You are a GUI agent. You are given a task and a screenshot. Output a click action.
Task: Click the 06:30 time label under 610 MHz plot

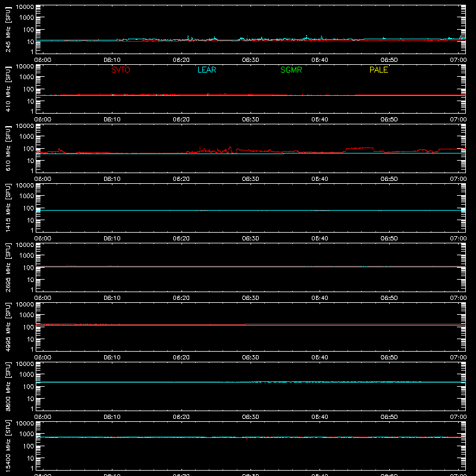pyautogui.click(x=250, y=179)
